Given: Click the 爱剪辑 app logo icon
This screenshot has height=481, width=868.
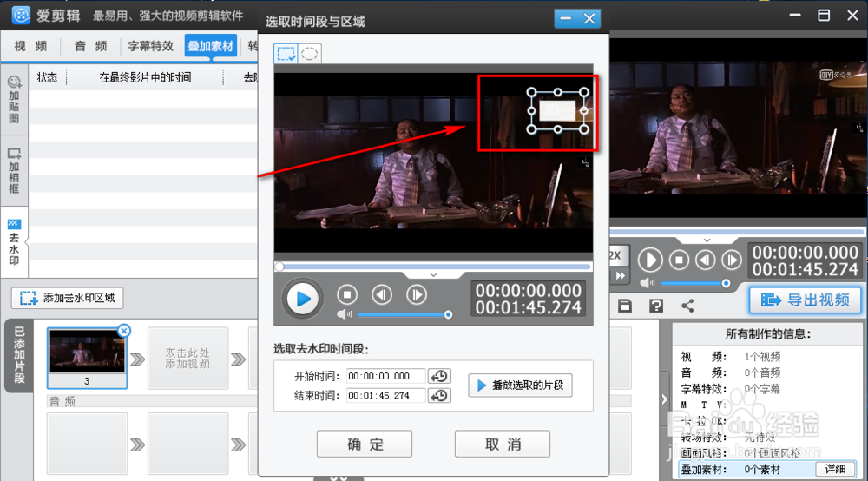Looking at the screenshot, I should 21,15.
